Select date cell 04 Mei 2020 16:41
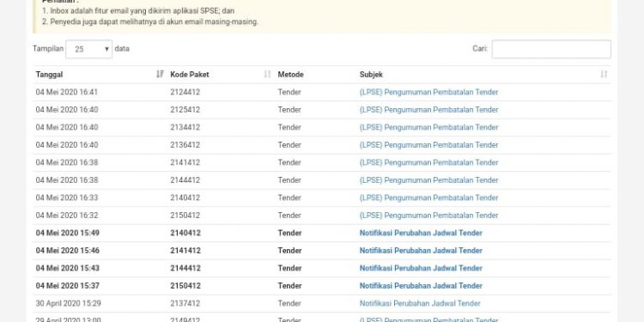This screenshot has width=644, height=322. pos(66,92)
